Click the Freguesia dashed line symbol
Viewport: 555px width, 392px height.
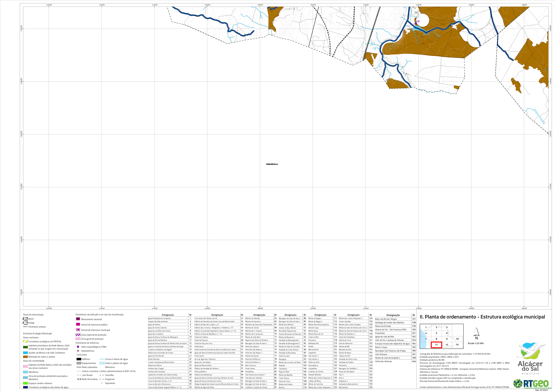102,379
